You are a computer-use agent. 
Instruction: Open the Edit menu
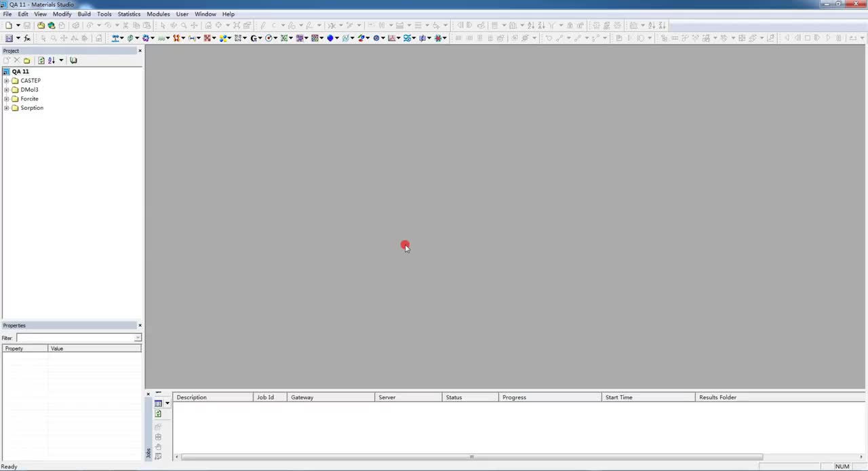(x=23, y=14)
